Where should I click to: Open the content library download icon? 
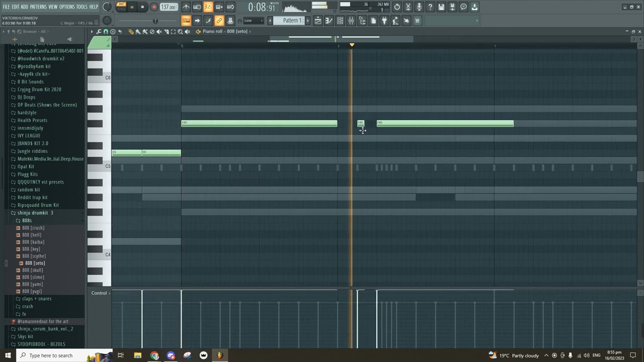(474, 7)
